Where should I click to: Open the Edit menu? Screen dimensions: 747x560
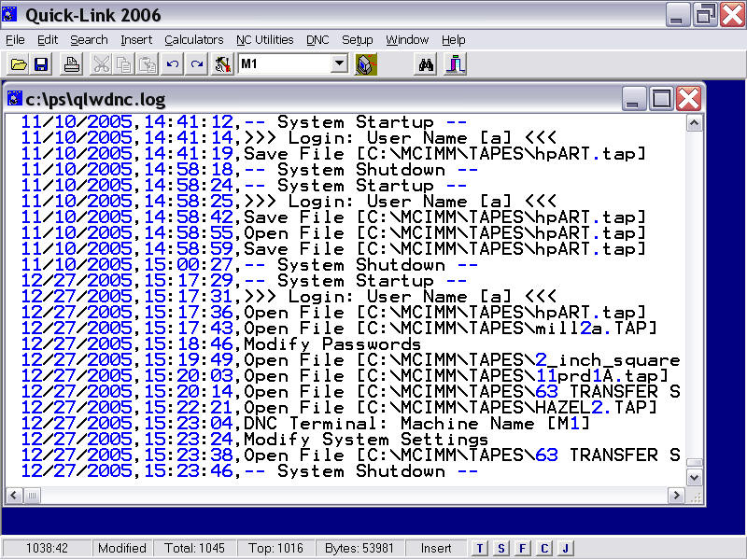[48, 40]
